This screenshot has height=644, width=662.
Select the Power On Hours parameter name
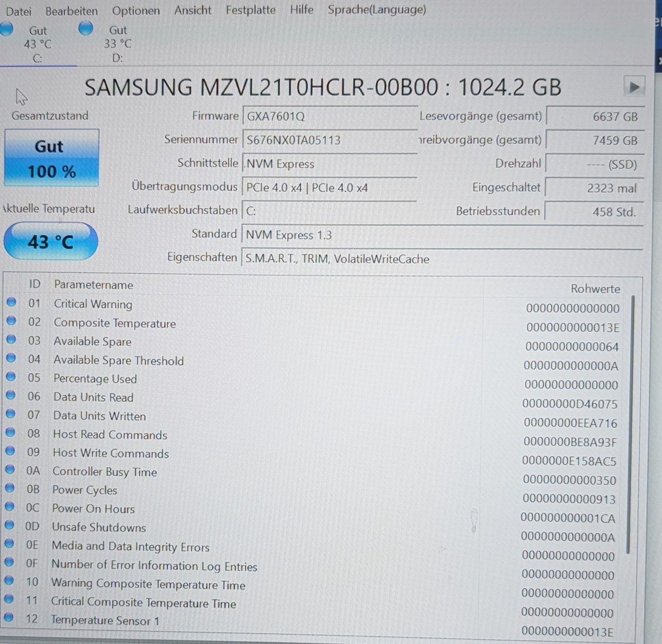93,509
